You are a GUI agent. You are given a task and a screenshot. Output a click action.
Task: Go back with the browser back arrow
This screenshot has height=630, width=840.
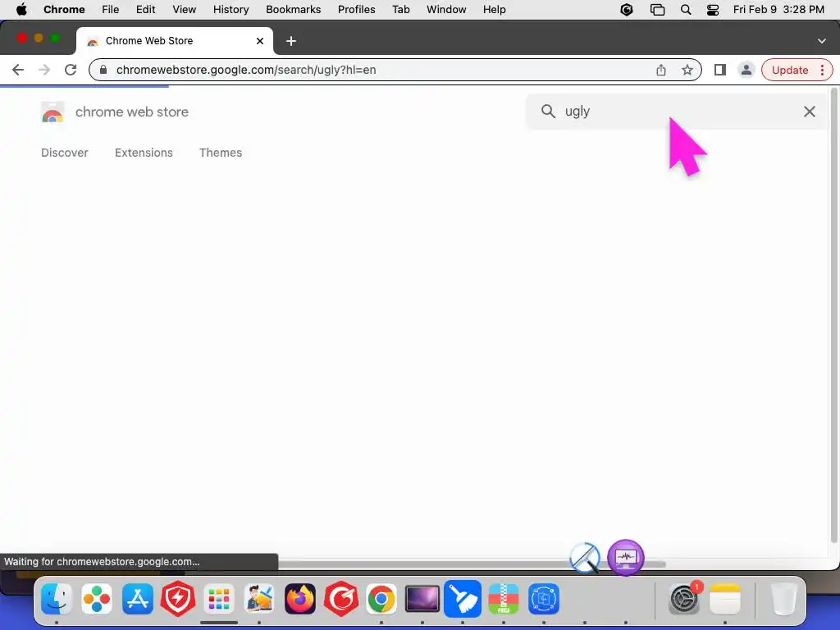click(x=18, y=70)
